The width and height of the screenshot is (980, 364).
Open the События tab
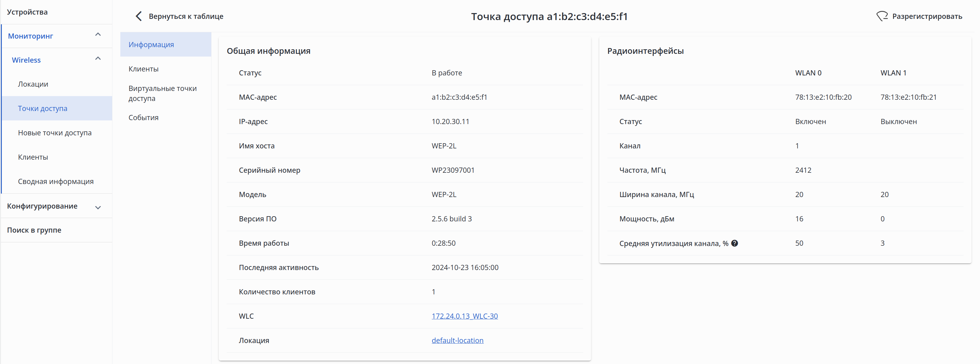[x=143, y=118]
